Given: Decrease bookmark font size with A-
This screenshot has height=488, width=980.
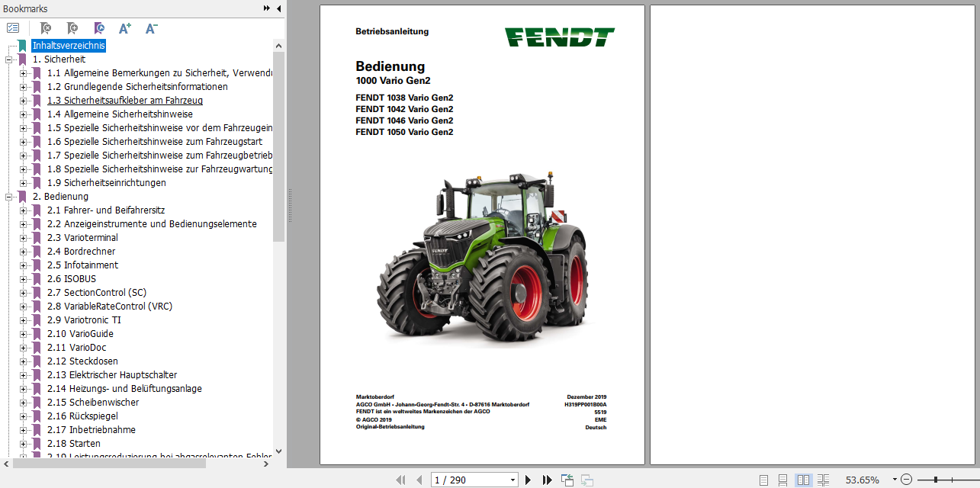Looking at the screenshot, I should (151, 28).
